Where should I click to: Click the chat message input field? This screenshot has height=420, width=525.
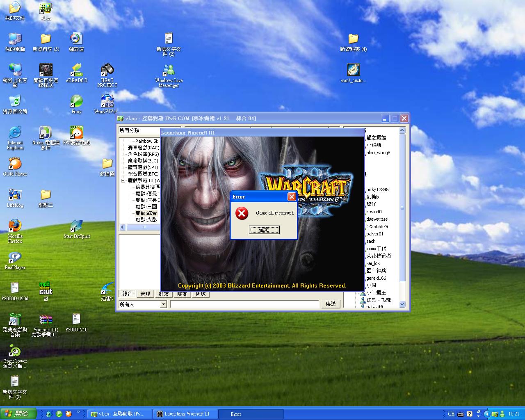point(244,304)
